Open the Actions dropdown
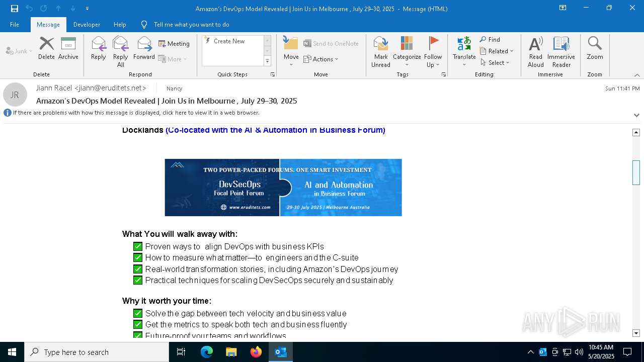Screen dimensions: 644x362 tap(321, 59)
